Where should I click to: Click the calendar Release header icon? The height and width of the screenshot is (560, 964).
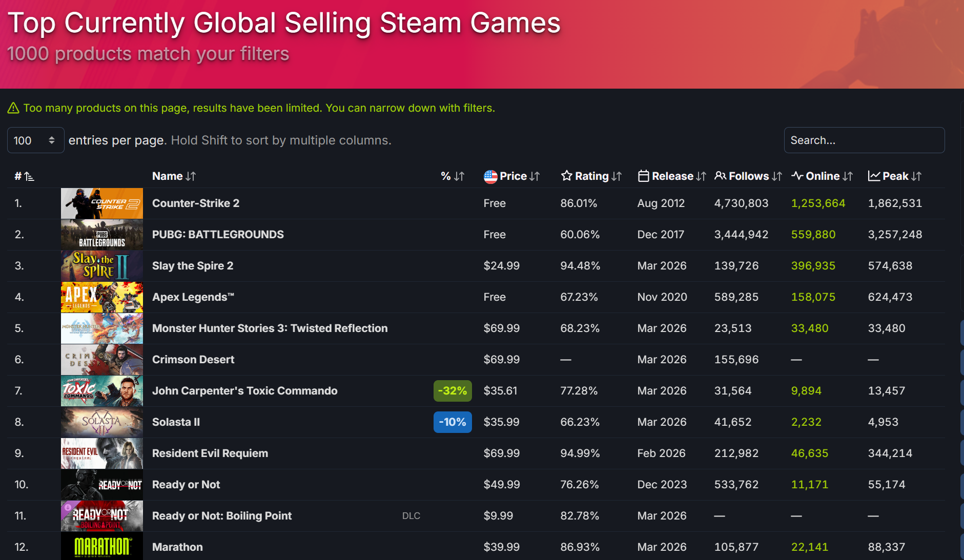pos(643,176)
